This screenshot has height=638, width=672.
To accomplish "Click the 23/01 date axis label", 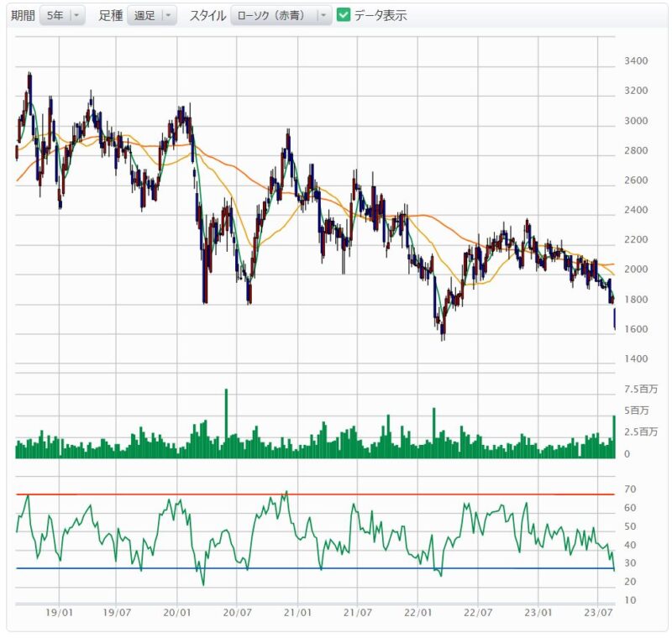I will [538, 613].
